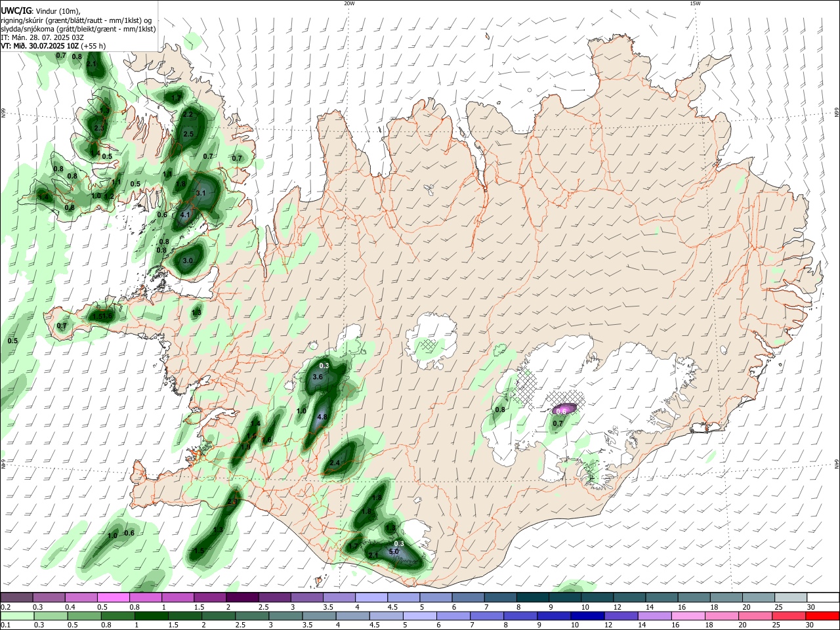This screenshot has width=840, height=630.
Task: Click the 4.8 precipitation value
Action: pos(322,417)
